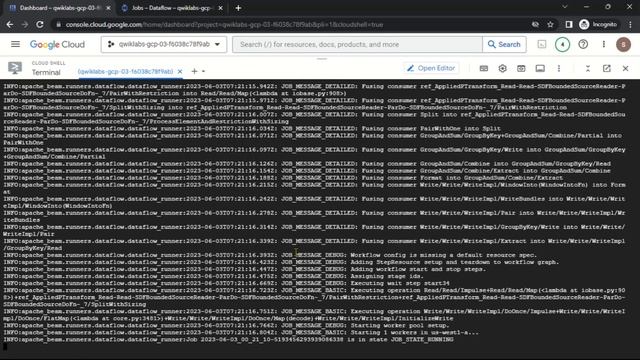640x360 pixels.
Task: Open notifications badge showing 4
Action: click(x=562, y=44)
